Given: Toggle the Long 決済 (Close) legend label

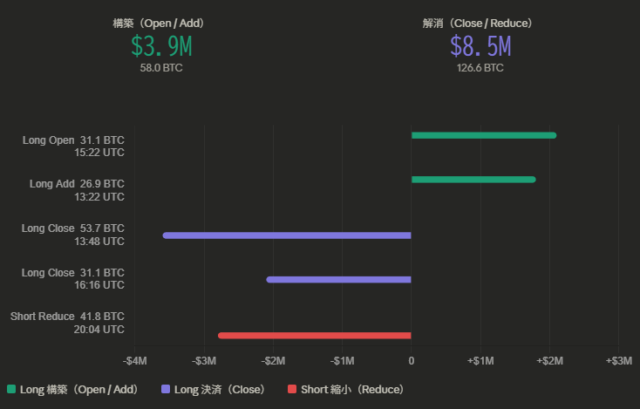Looking at the screenshot, I should [x=219, y=389].
